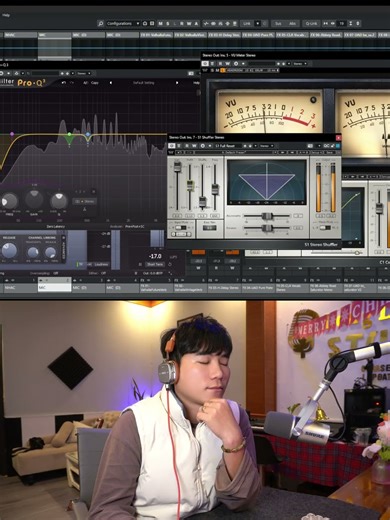Click the -17.0 loudness readout
The width and height of the screenshot is (390, 520).
155,256
